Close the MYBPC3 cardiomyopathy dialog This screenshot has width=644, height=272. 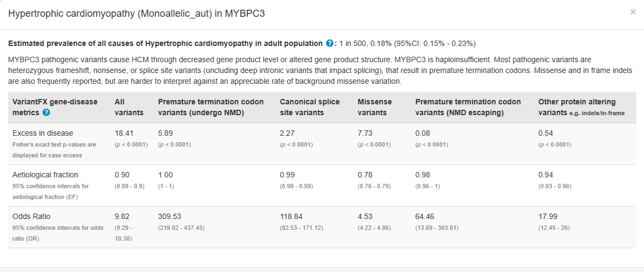point(633,12)
